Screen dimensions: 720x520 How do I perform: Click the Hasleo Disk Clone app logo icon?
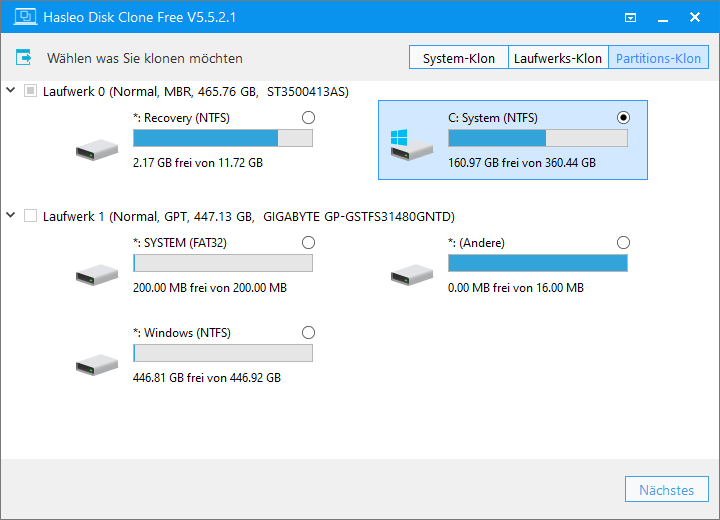click(25, 17)
